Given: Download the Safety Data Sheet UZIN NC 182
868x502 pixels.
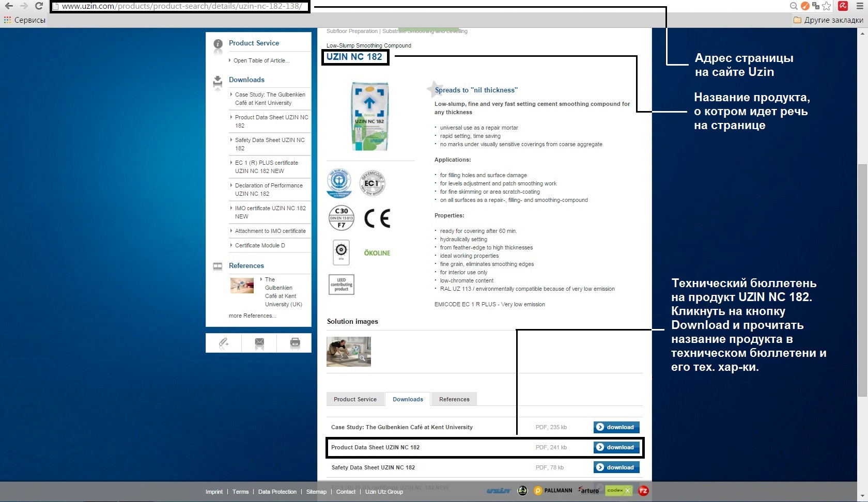Looking at the screenshot, I should (616, 467).
